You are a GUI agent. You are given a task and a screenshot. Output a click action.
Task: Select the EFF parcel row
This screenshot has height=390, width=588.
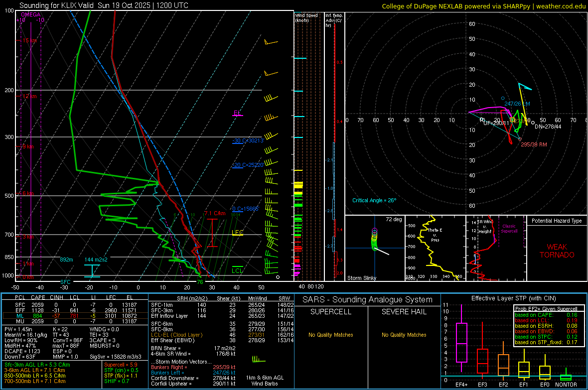[x=75, y=310]
